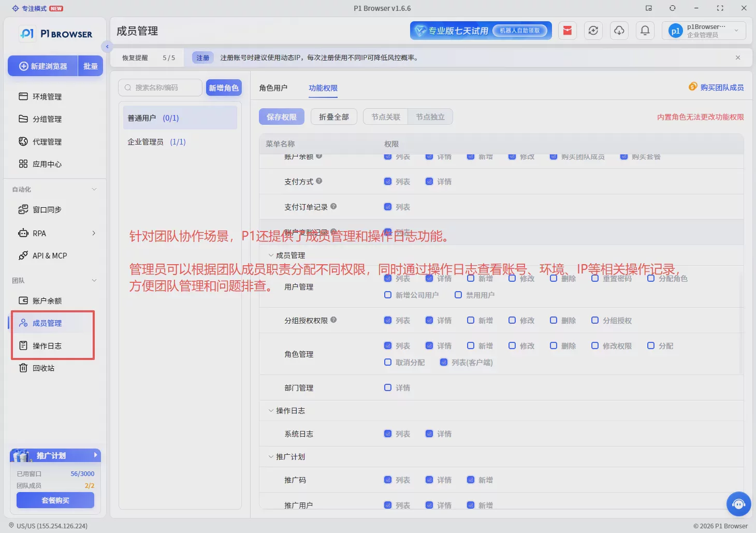
Task: Select the 普通用户 role
Action: coord(180,118)
